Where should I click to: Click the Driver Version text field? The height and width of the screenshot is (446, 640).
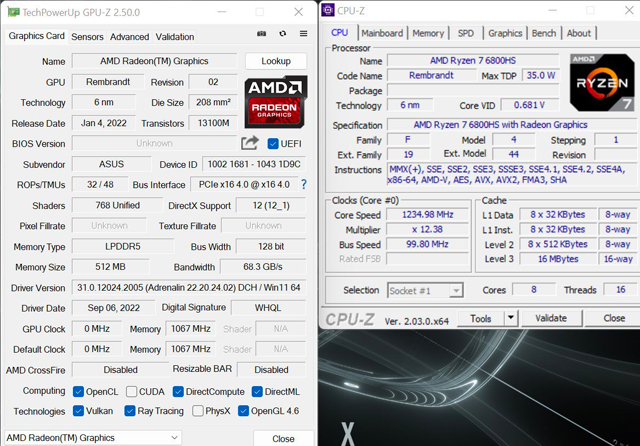189,288
